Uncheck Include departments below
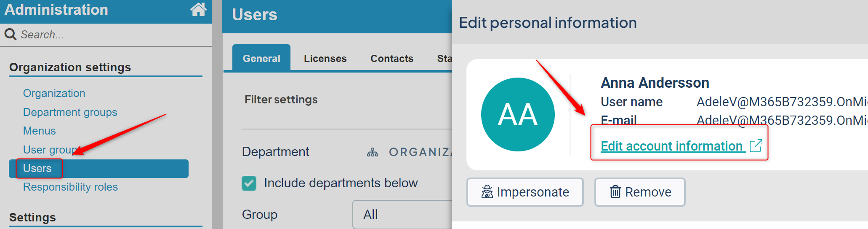The width and height of the screenshot is (868, 229). point(249,183)
